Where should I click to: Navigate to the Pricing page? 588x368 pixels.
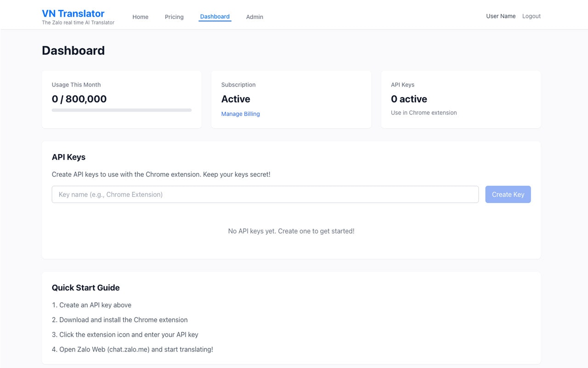tap(174, 17)
